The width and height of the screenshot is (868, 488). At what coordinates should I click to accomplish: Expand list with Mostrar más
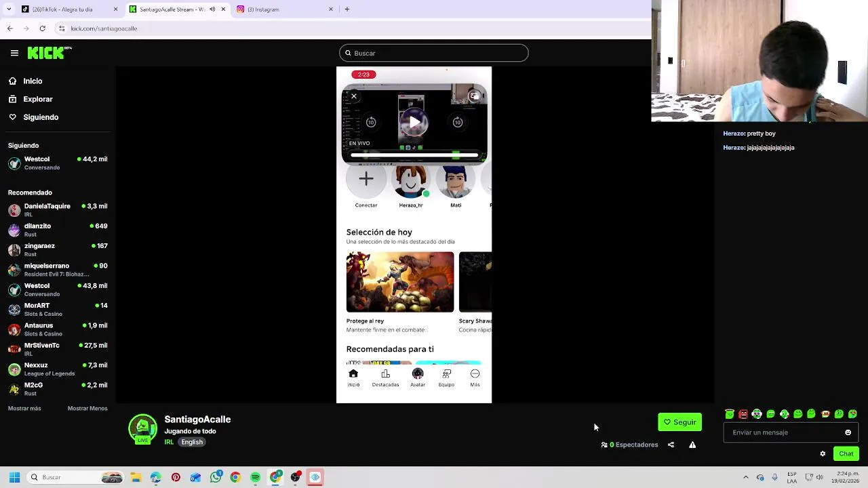pos(24,408)
